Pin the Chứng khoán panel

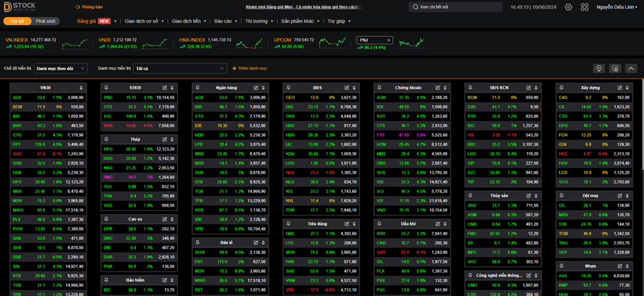point(380,88)
